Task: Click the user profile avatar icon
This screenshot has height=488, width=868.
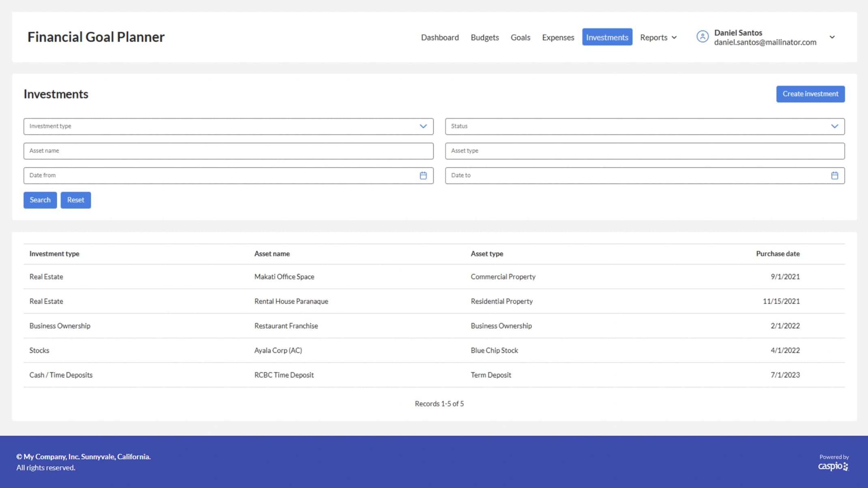Action: coord(702,37)
